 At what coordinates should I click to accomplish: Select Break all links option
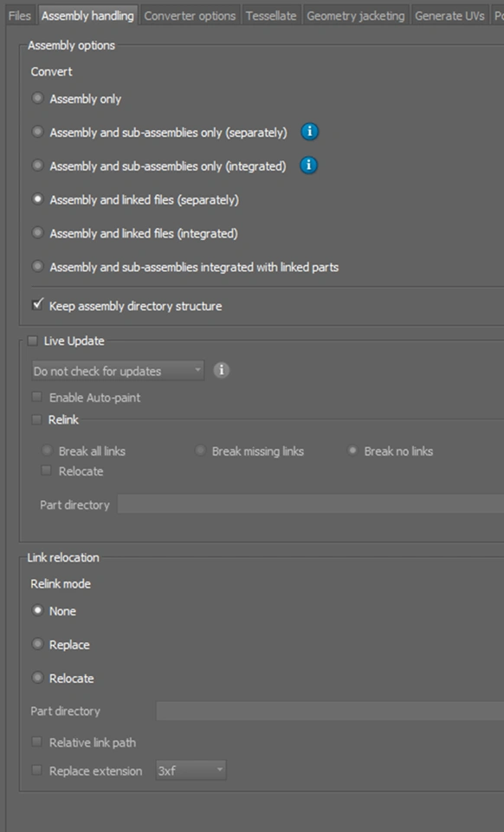point(47,451)
